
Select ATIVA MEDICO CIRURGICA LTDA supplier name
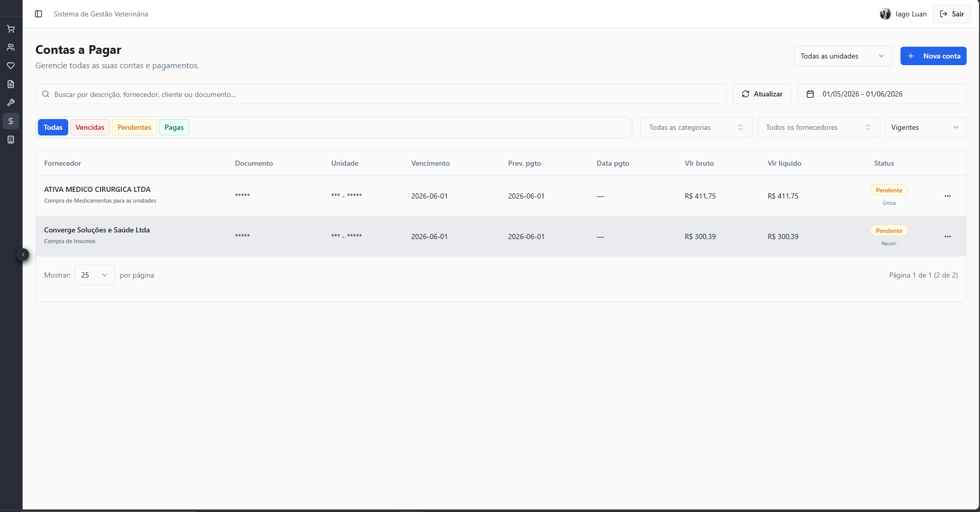point(97,189)
